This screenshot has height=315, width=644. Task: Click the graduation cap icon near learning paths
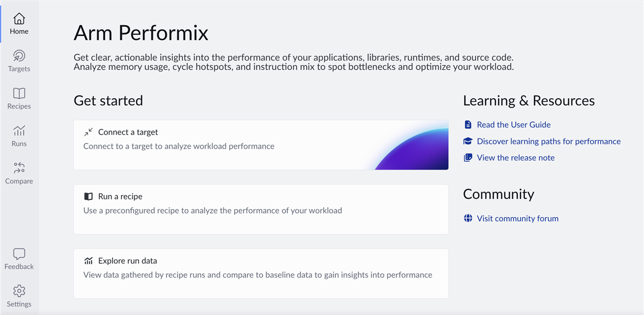467,141
